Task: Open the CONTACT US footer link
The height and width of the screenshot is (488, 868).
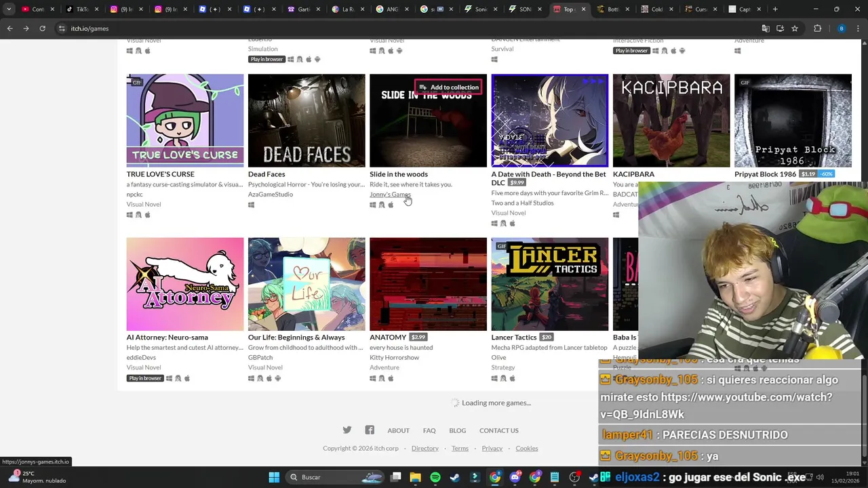Action: [499, 430]
